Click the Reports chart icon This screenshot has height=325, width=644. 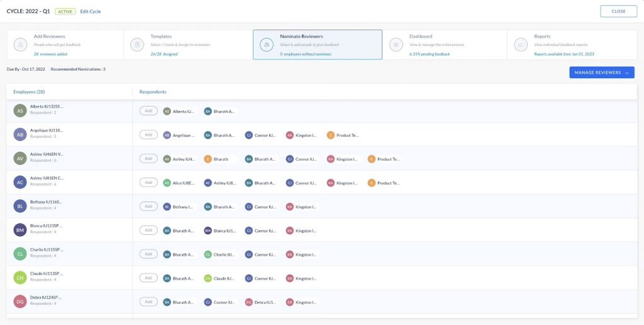pyautogui.click(x=521, y=45)
